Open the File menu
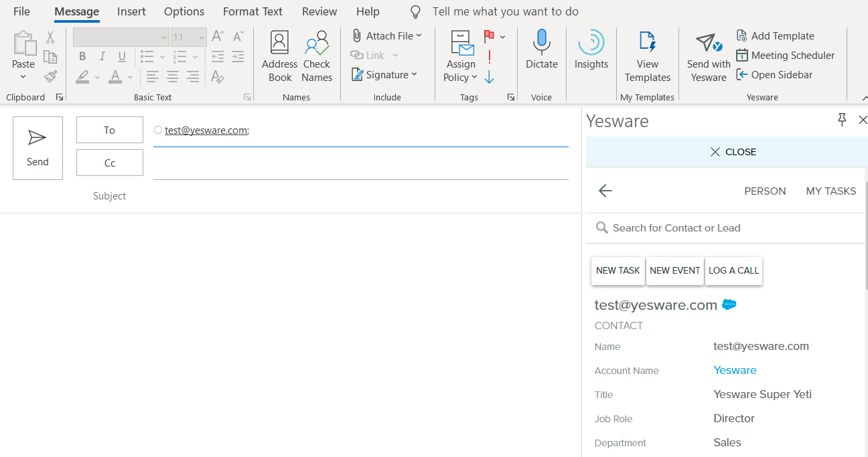 (21, 11)
